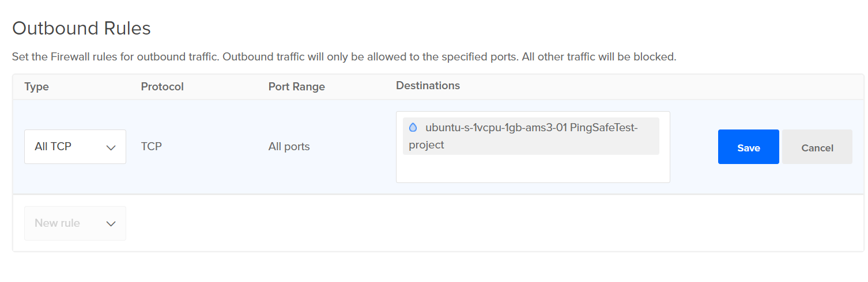Click the droplet icon in the destination tag
Viewport: 868px width, 282px height.
pyautogui.click(x=413, y=128)
